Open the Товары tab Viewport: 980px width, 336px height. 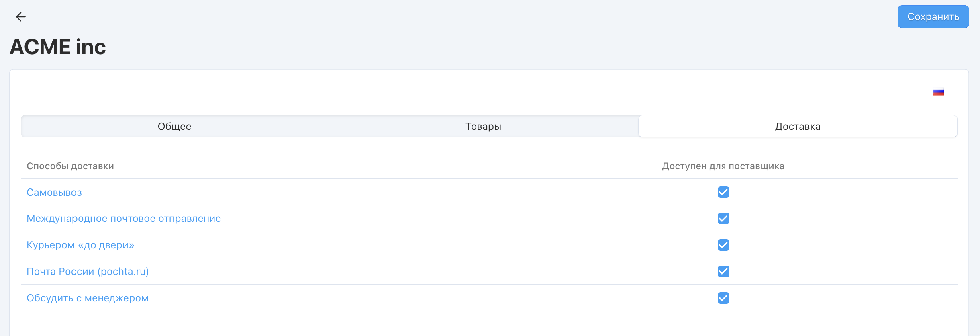(483, 127)
